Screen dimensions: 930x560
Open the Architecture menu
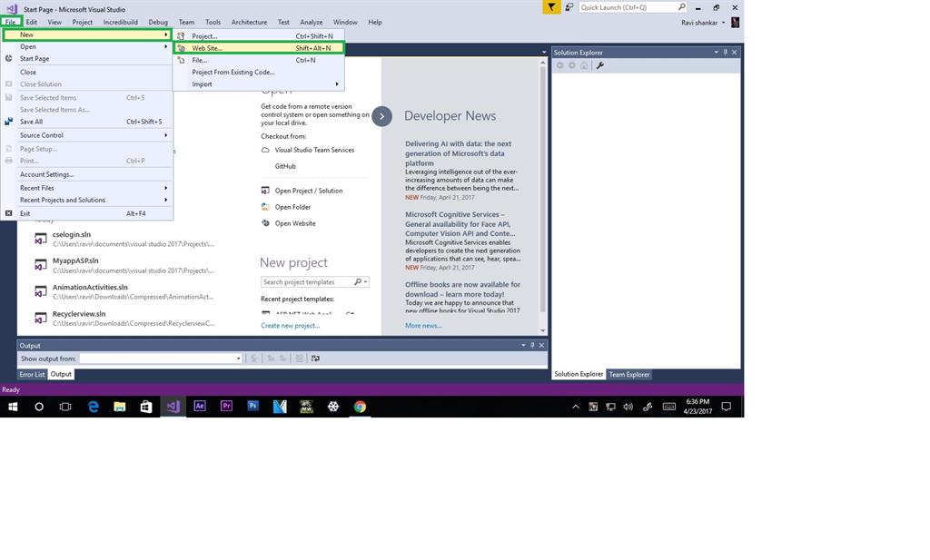249,22
